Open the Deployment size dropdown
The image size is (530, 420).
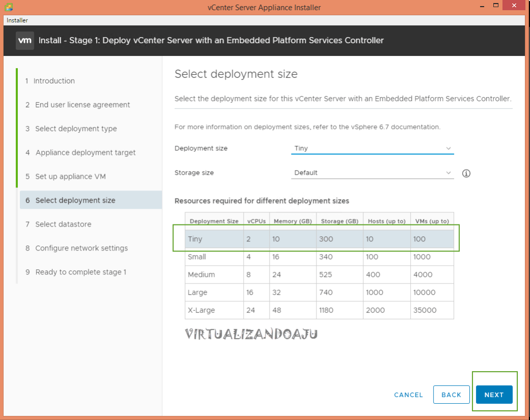372,149
